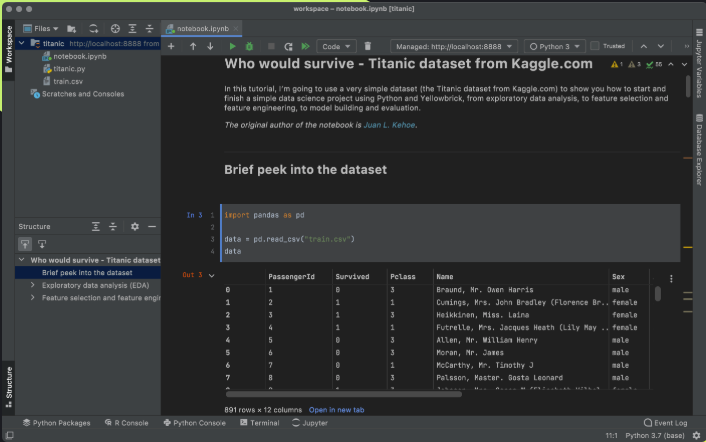
Task: Click the Survived column header
Action: coord(352,277)
